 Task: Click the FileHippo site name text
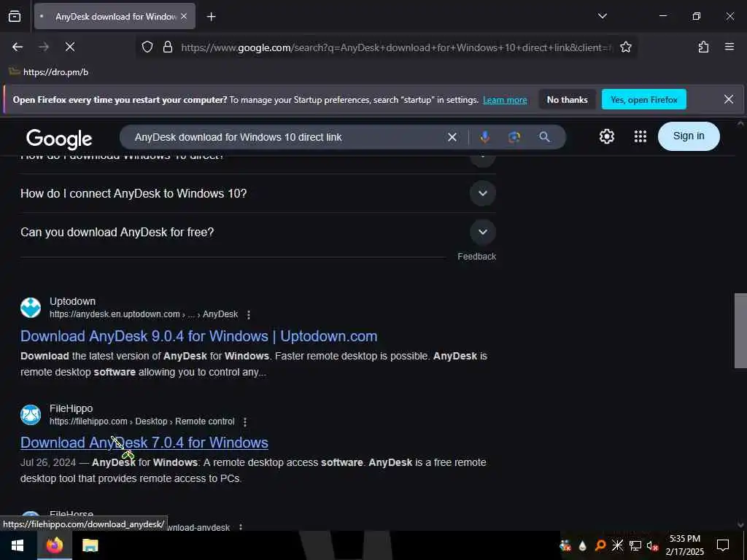click(71, 408)
